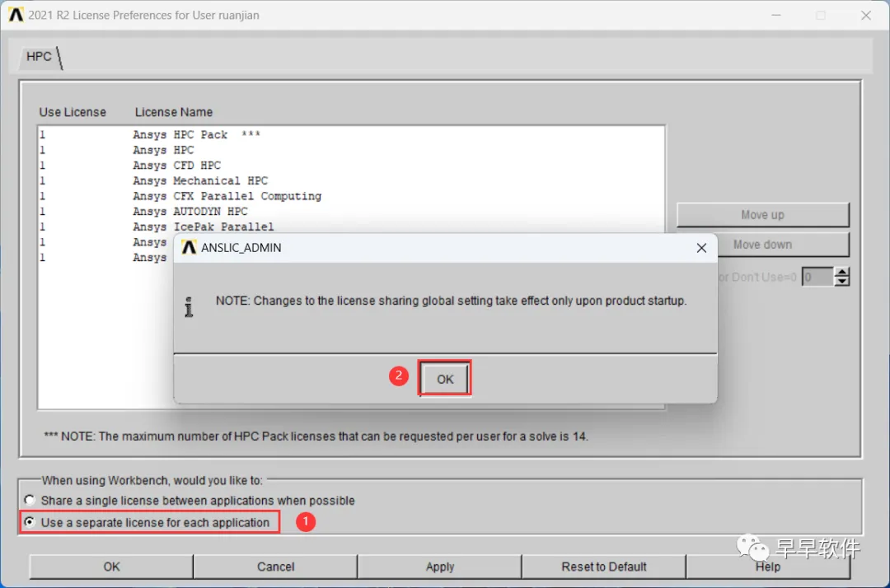The width and height of the screenshot is (890, 588).
Task: Click the bottom OK button of License Preferences
Action: click(111, 567)
